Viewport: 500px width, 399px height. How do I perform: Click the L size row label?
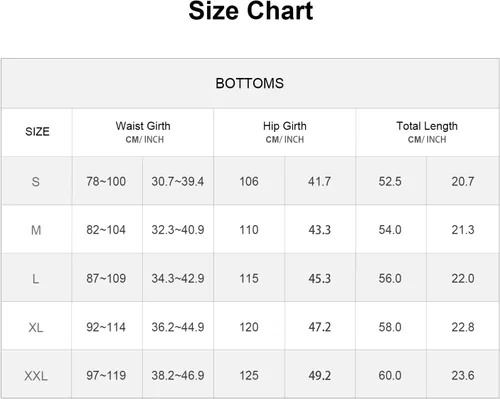click(35, 279)
